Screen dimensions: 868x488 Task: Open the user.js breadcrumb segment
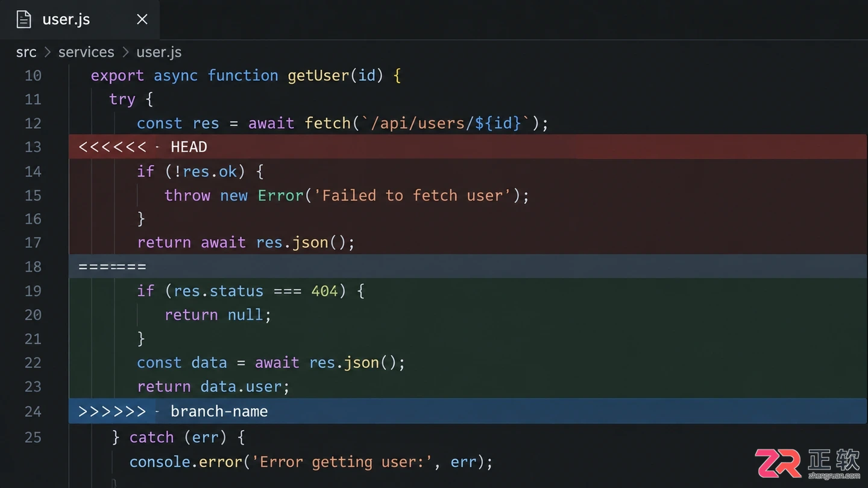pos(159,52)
